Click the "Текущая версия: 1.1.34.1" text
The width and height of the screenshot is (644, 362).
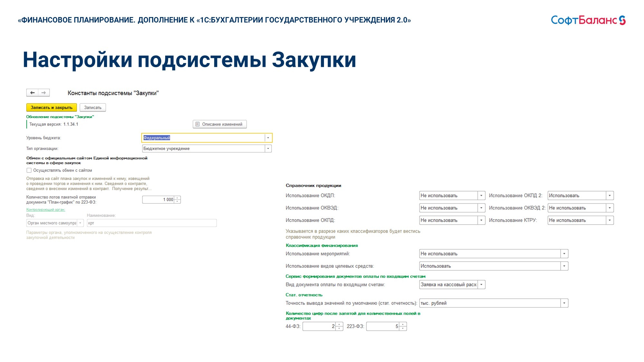[x=54, y=124]
